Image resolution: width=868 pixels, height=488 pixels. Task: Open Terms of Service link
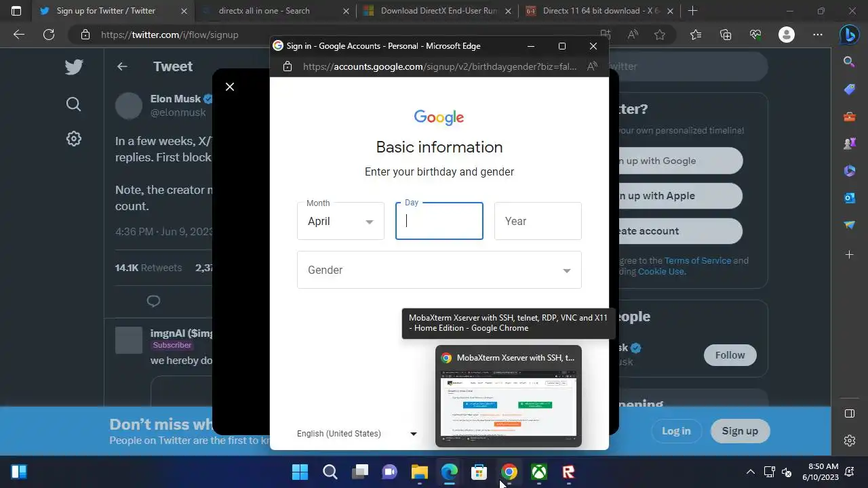point(698,260)
